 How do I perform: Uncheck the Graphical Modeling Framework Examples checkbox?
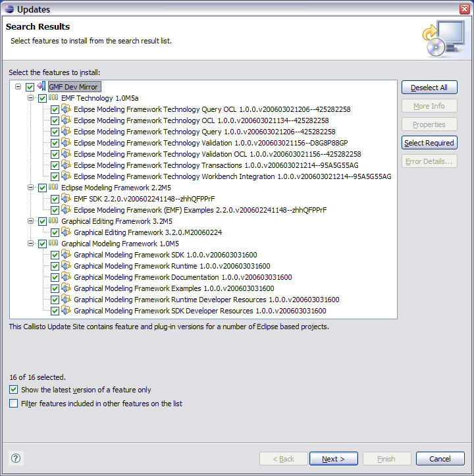coord(55,289)
